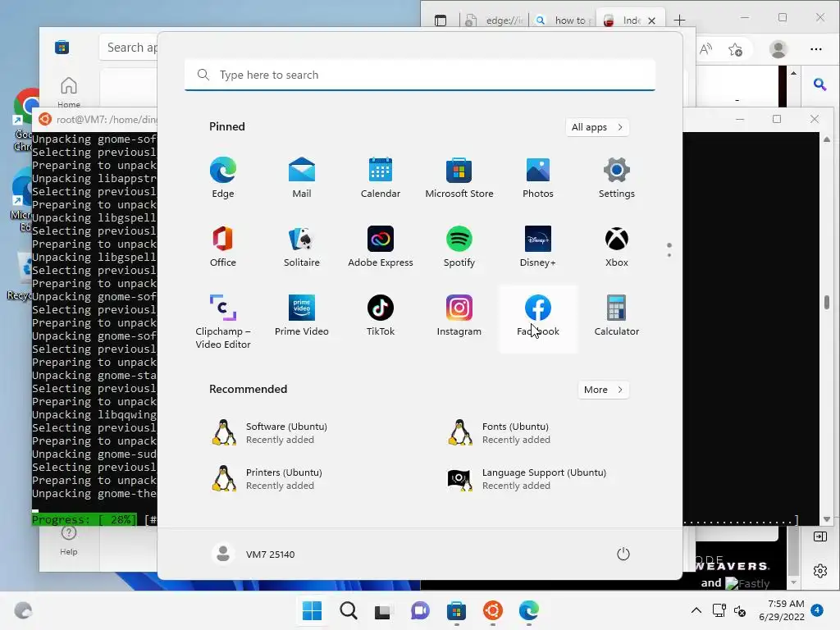
Task: Open Clipchamp Video Editor
Action: coord(223,321)
